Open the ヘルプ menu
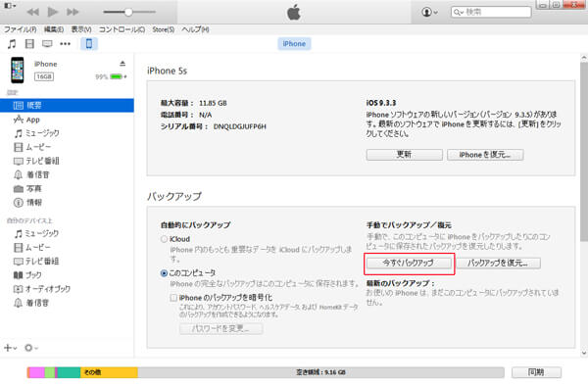The image size is (588, 387). (x=195, y=29)
